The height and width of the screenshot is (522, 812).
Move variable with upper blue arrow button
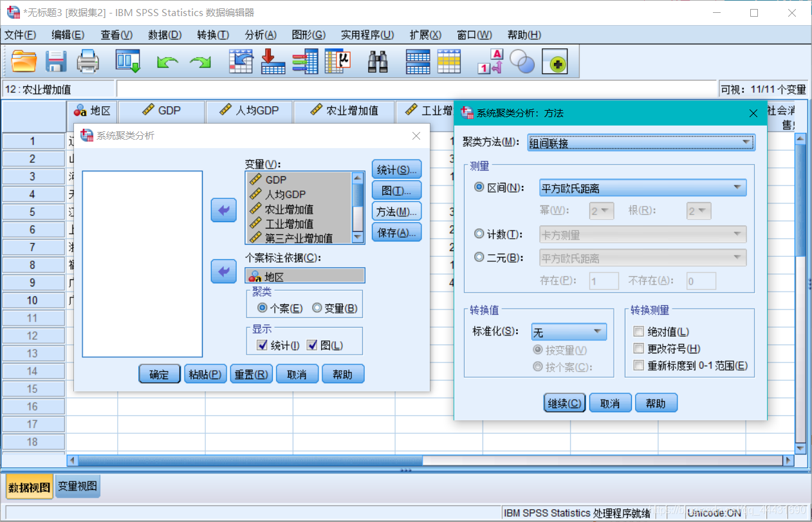(224, 210)
